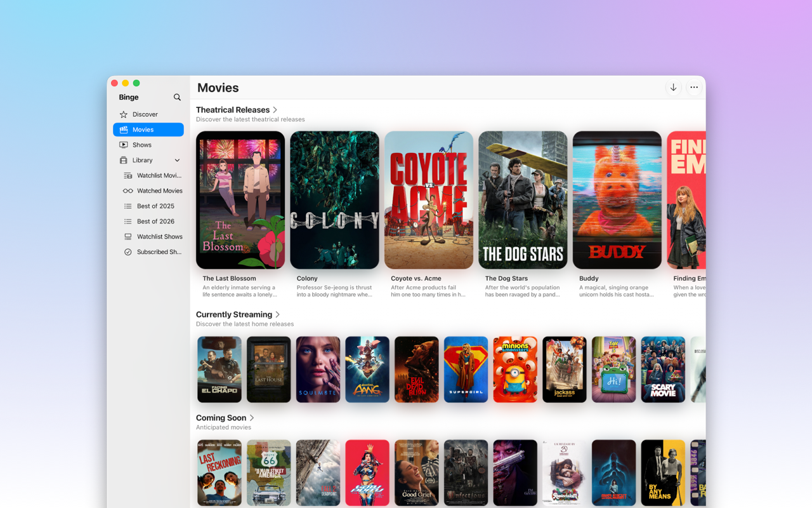
Task: Open the Facing El Chapo poster
Action: pos(219,370)
